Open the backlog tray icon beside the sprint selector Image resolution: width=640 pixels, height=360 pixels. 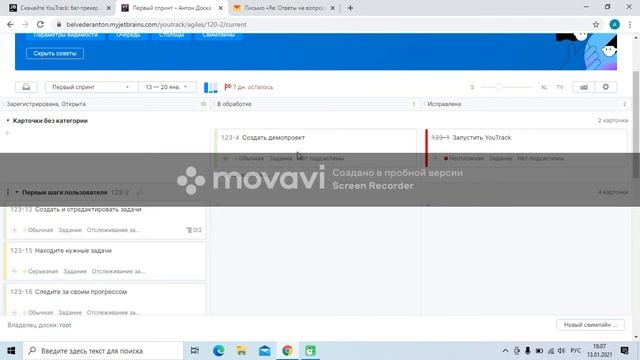[x=26, y=87]
